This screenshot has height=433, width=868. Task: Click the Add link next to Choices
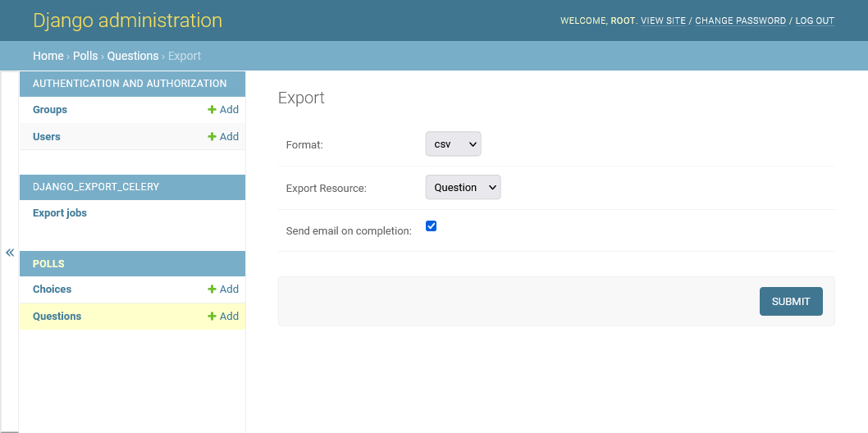click(x=223, y=289)
